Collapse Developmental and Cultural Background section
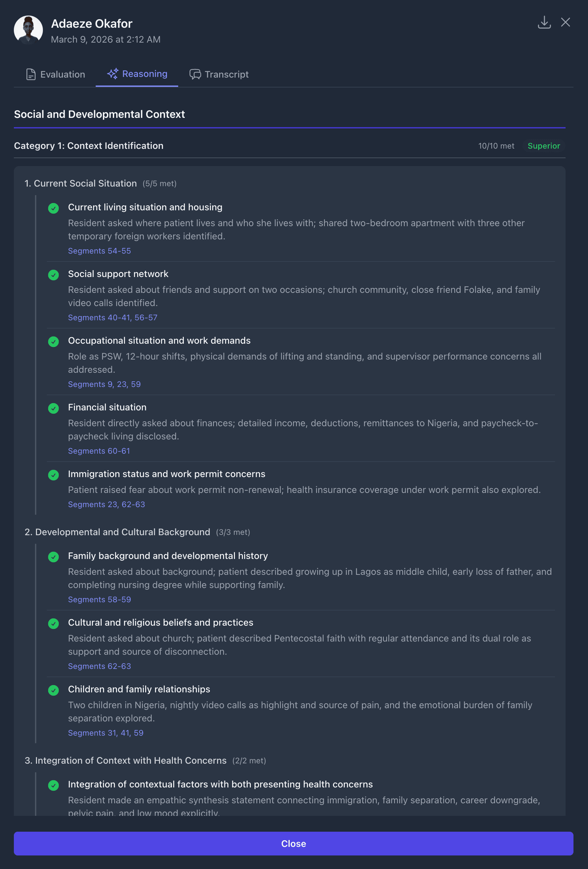The width and height of the screenshot is (588, 869). tap(117, 532)
